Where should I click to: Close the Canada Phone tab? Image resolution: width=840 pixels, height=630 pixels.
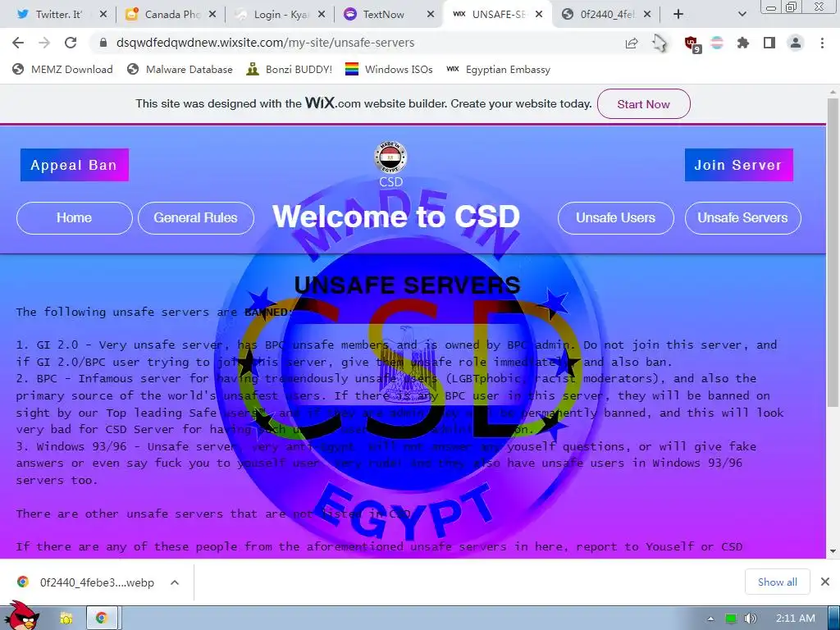(212, 15)
